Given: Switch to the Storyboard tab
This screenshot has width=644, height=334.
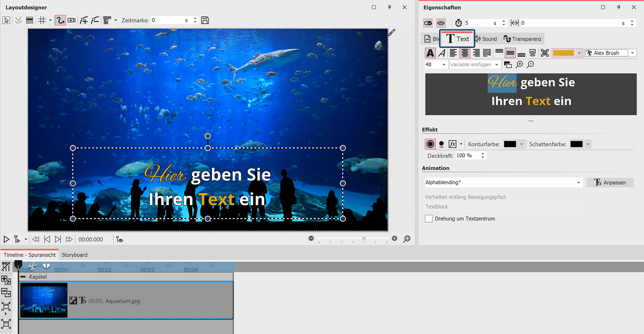Looking at the screenshot, I should (74, 255).
